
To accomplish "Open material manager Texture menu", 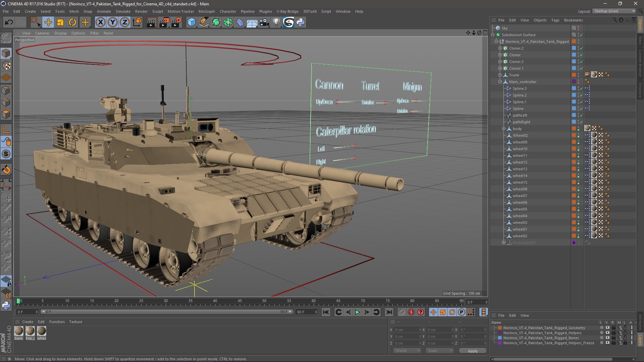I will click(75, 322).
